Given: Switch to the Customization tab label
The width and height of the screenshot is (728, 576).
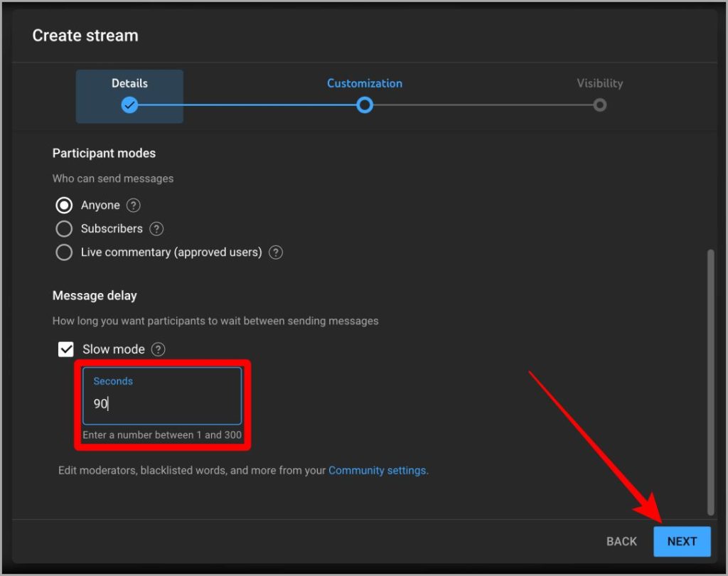Looking at the screenshot, I should [365, 83].
